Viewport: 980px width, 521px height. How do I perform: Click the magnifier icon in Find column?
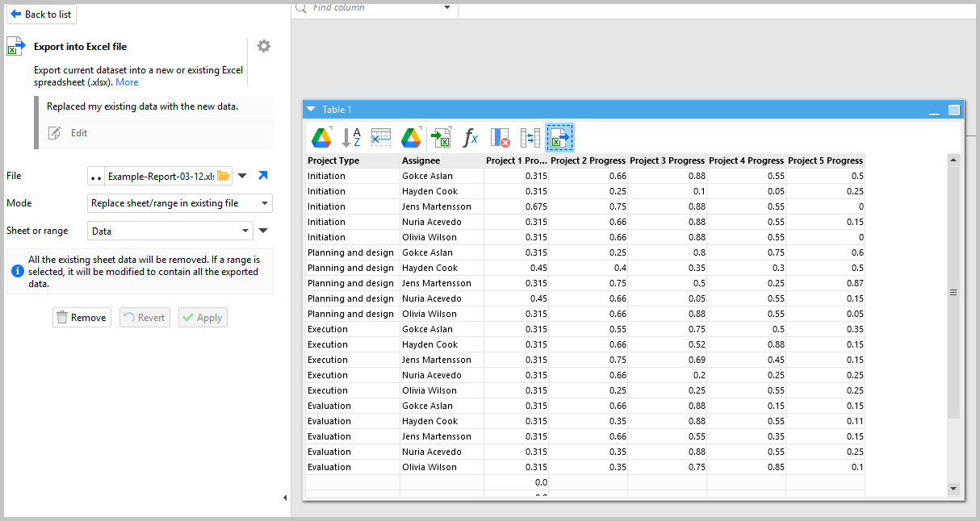pyautogui.click(x=301, y=7)
